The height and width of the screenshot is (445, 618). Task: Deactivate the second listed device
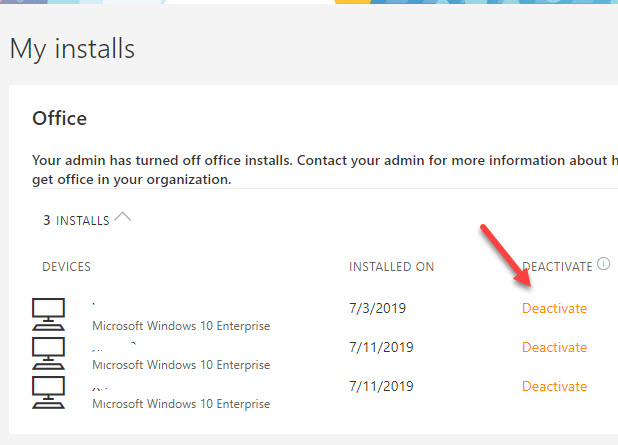pos(554,348)
